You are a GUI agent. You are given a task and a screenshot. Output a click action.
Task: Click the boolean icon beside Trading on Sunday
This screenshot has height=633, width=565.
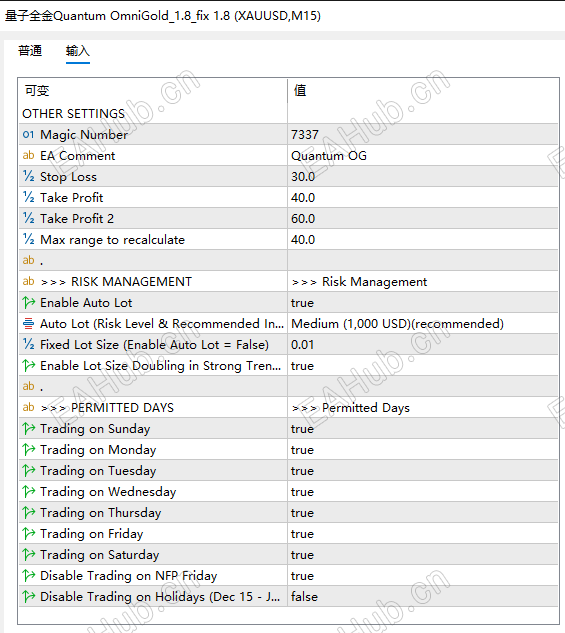(29, 428)
